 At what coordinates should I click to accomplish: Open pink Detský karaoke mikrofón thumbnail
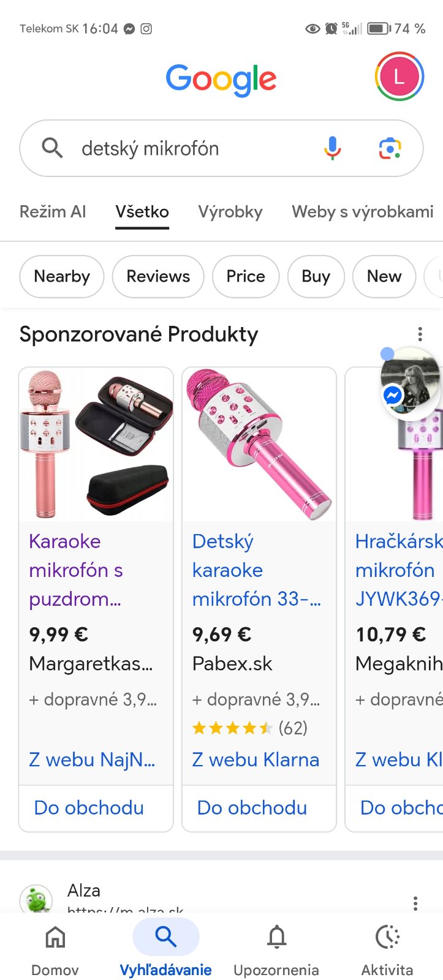(259, 444)
